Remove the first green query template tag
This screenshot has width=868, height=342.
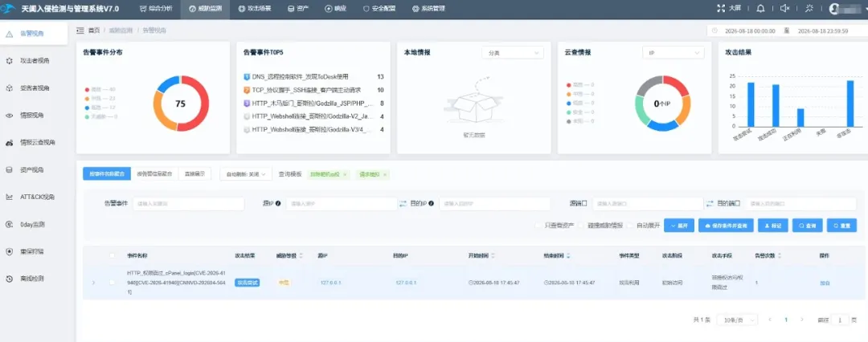[x=345, y=174]
